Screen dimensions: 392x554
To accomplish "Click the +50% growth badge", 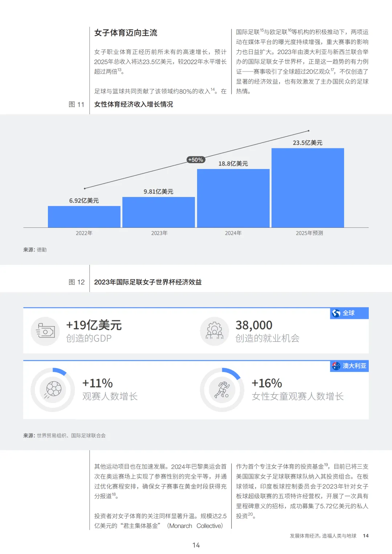I will (x=196, y=160).
